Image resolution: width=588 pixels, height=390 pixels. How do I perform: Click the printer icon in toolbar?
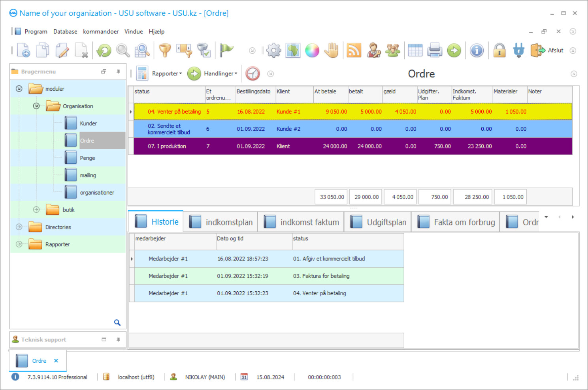[x=435, y=51]
